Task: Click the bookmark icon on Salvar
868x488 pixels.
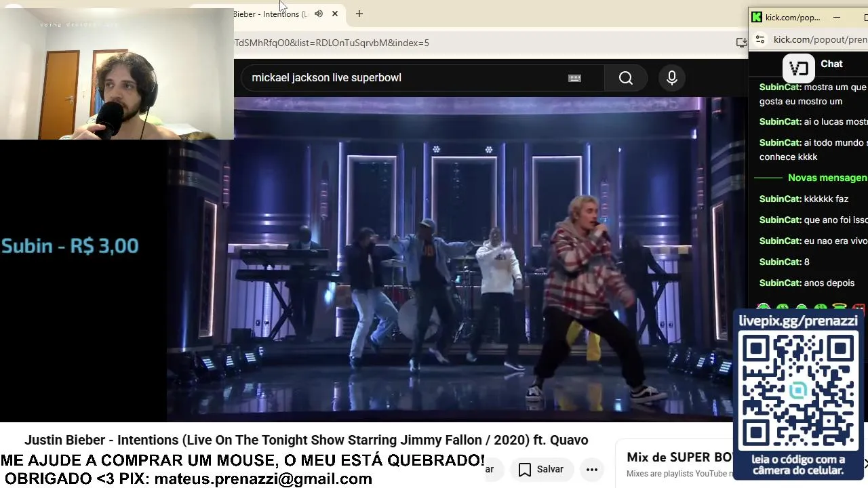Action: click(524, 469)
